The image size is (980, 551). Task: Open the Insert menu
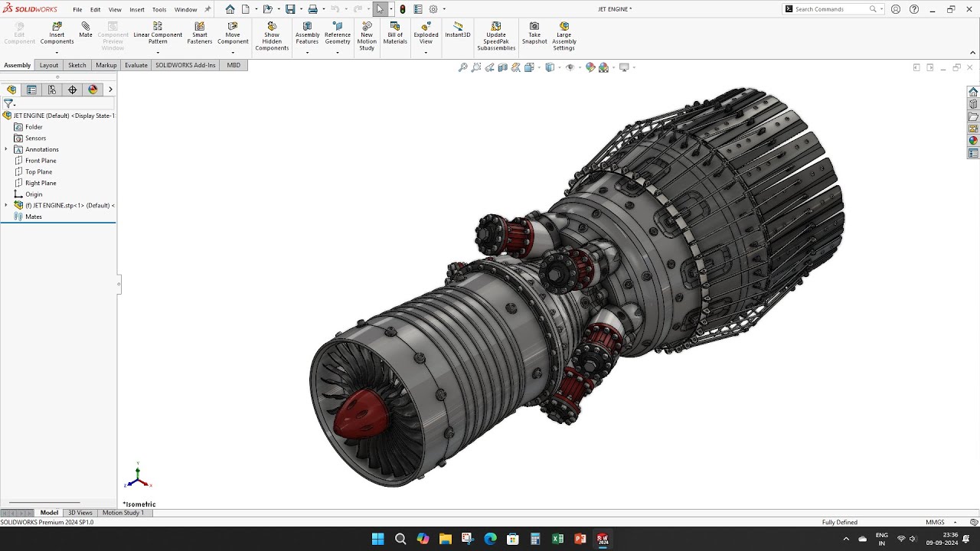pyautogui.click(x=137, y=10)
